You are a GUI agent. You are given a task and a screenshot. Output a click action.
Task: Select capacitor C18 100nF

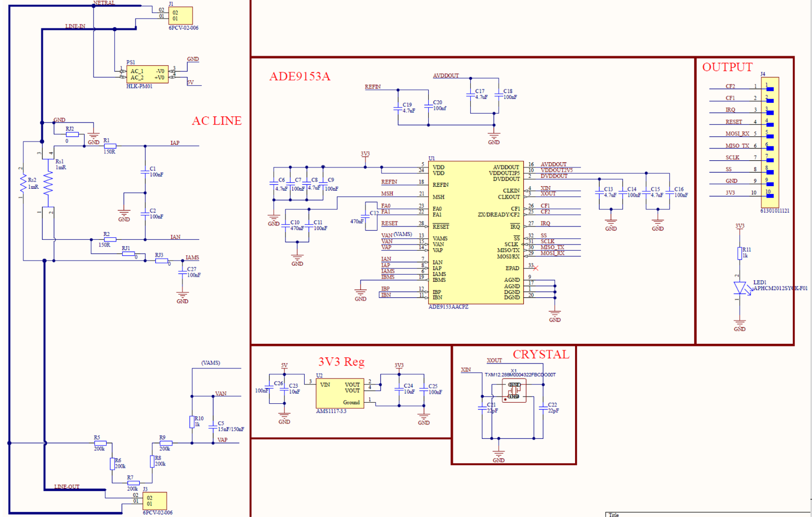click(x=499, y=95)
